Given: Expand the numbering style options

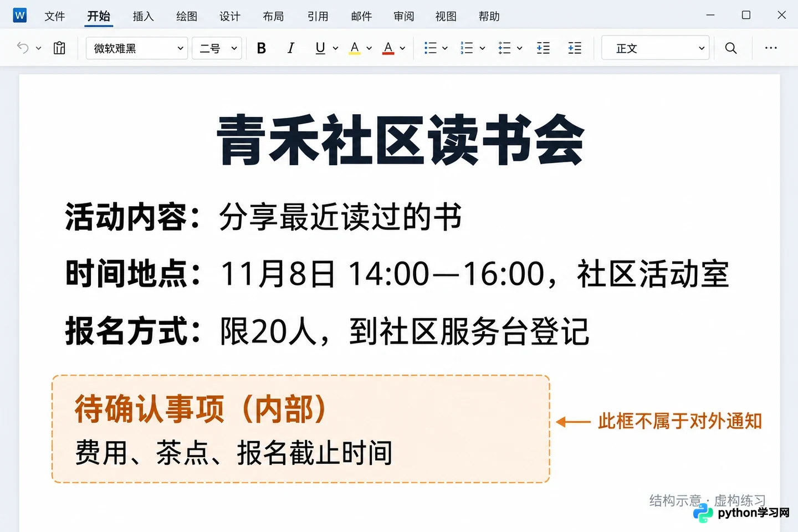Looking at the screenshot, I should tap(482, 48).
